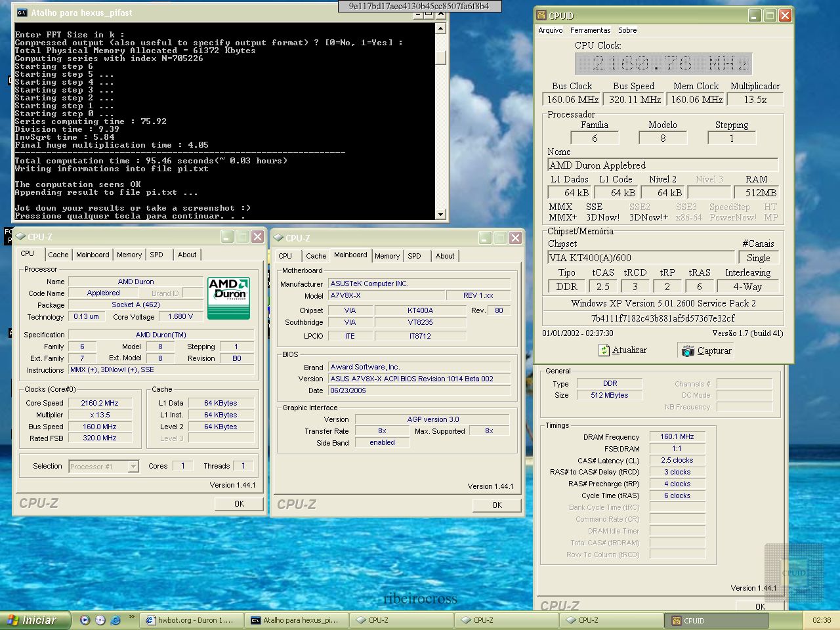
Task: Click the A7V8X-X model field
Action: (x=385, y=295)
